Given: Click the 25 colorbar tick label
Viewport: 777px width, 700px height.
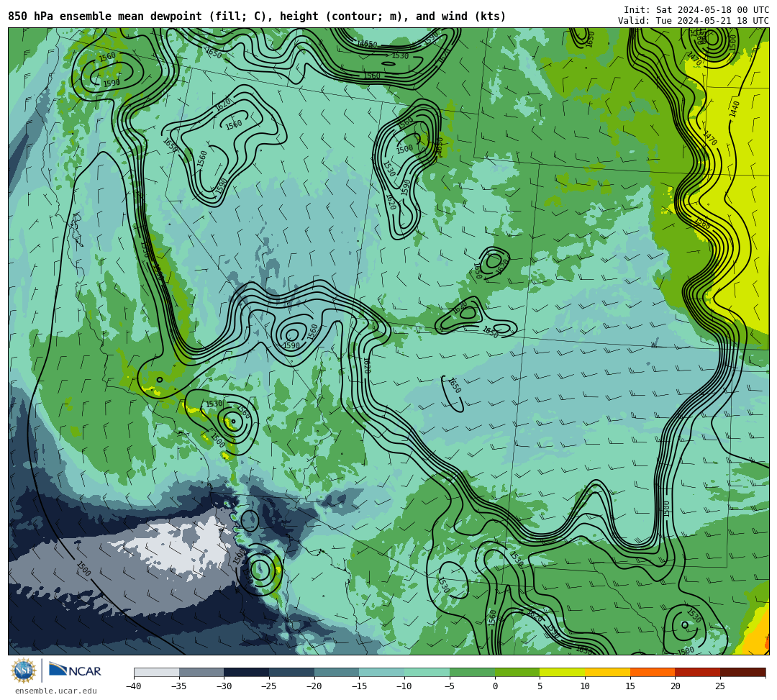Looking at the screenshot, I should coord(720,686).
